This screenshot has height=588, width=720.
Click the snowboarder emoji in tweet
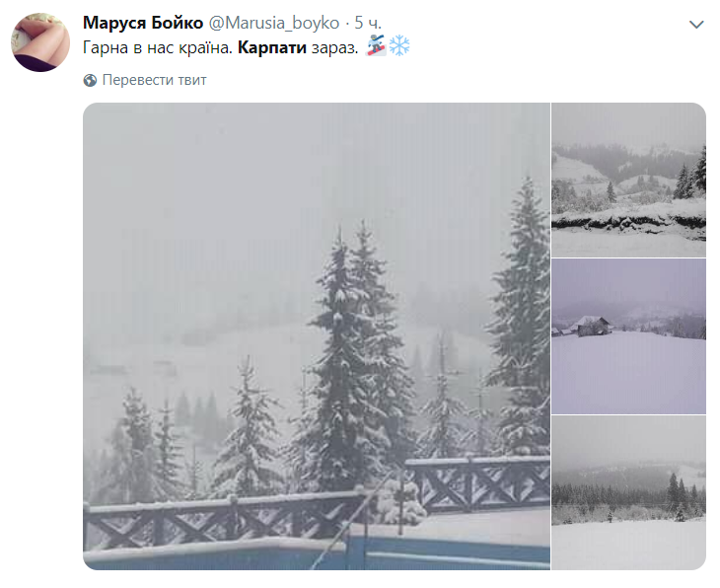(376, 45)
